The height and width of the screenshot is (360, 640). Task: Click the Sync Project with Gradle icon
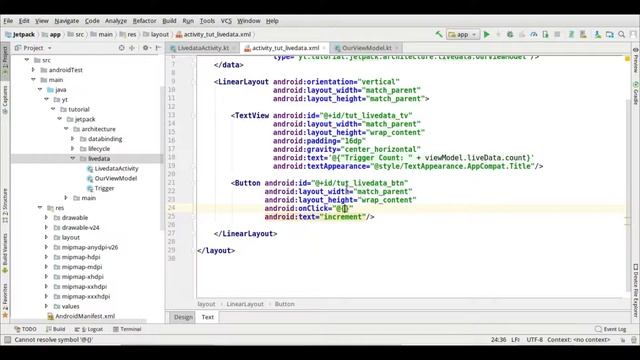(x=571, y=35)
